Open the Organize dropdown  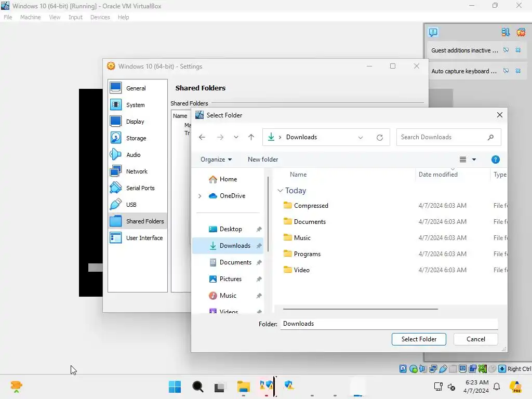(x=216, y=159)
